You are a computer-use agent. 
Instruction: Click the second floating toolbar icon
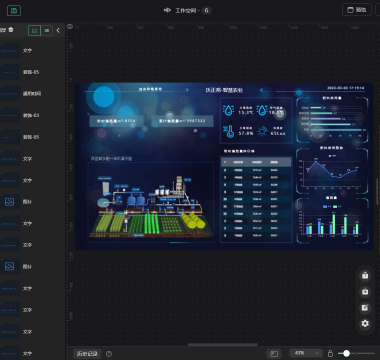365,292
